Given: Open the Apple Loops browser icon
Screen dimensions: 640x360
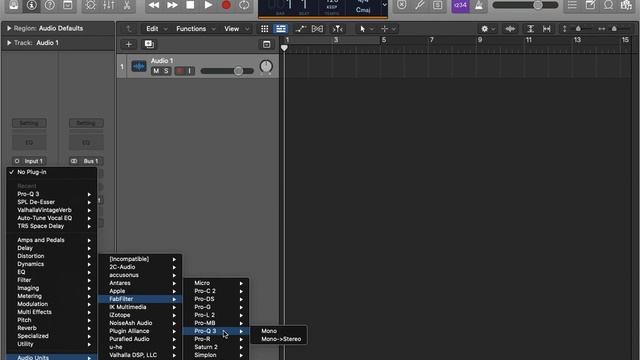Looking at the screenshot, I should [x=609, y=5].
